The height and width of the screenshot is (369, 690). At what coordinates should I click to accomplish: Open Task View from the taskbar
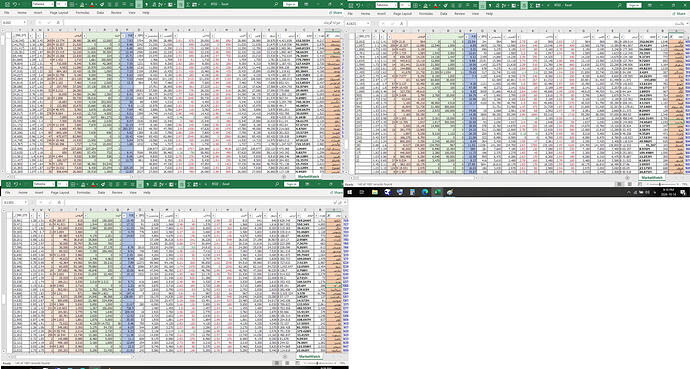point(362,192)
